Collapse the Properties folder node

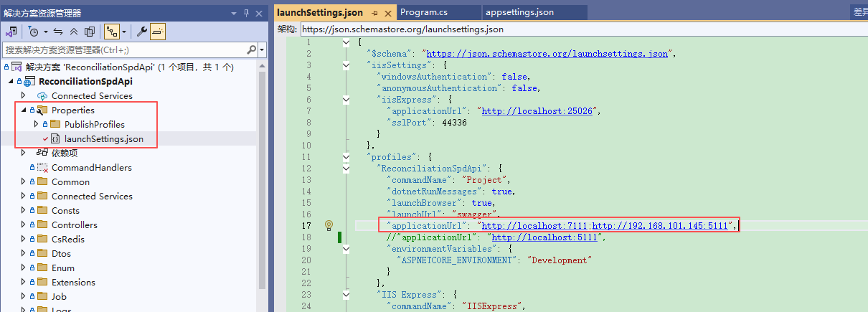(x=24, y=110)
